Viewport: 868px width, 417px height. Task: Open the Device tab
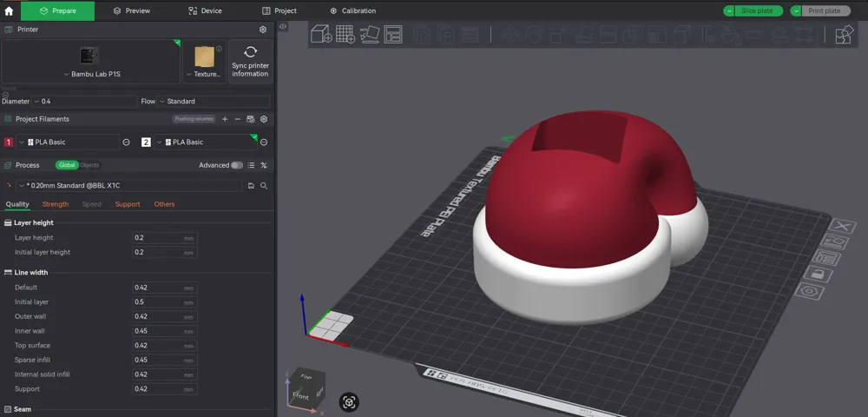coord(205,10)
